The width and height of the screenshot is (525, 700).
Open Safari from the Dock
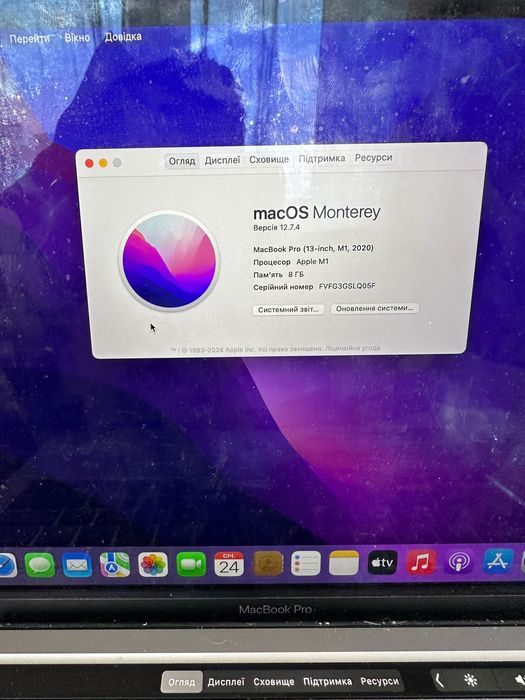point(6,565)
